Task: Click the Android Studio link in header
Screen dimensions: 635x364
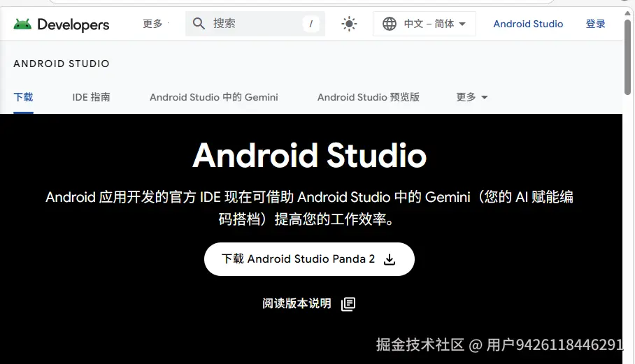Action: click(528, 24)
